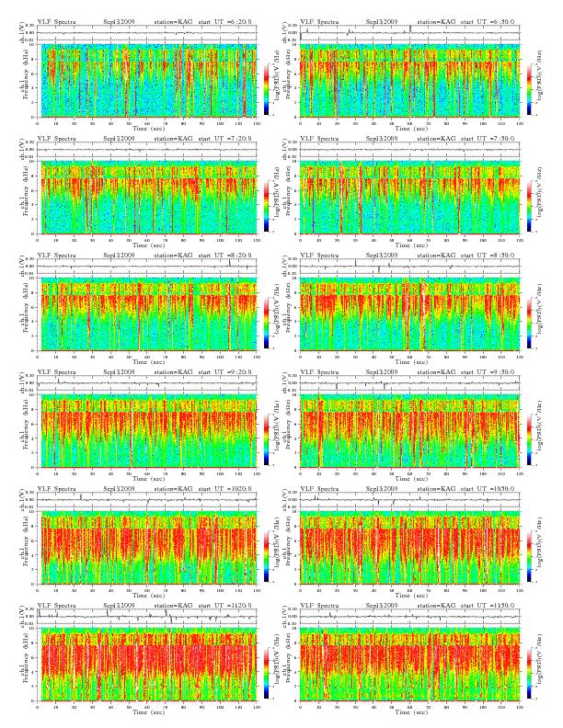Click the title text 'start UT =11:50:0'
Image resolution: width=563 pixels, height=728 pixels.
(x=488, y=606)
